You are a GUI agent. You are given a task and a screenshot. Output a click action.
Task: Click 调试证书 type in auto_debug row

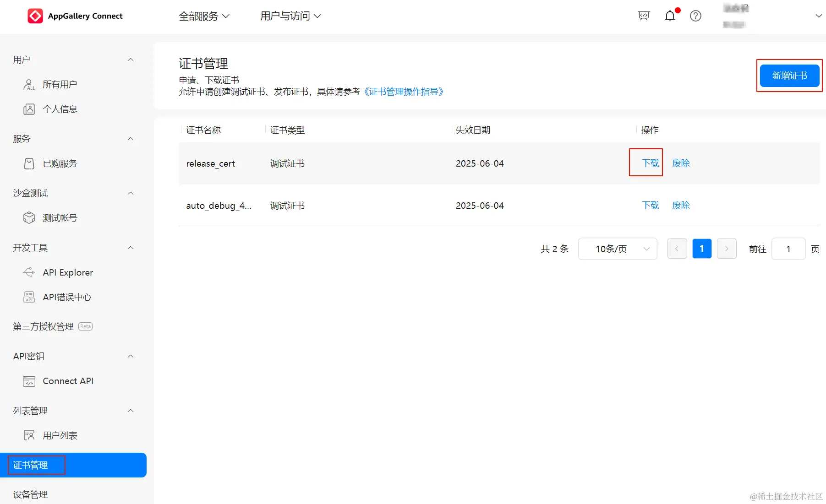287,206
